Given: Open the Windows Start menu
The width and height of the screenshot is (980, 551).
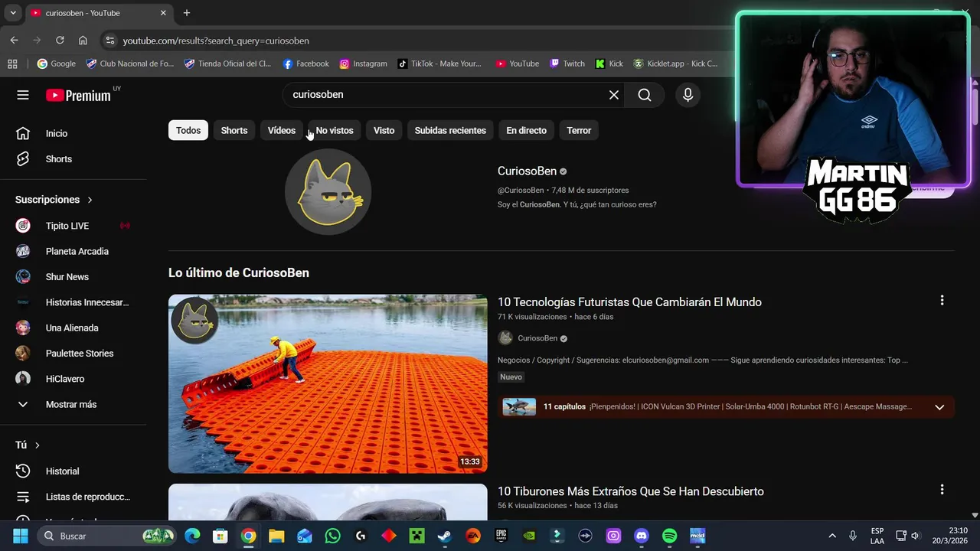Looking at the screenshot, I should point(21,536).
